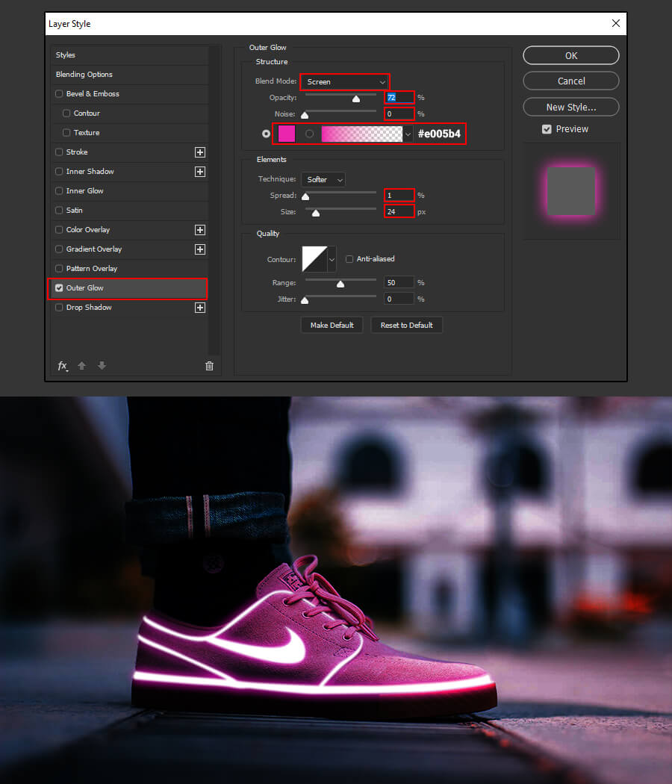
Task: Open Stroke settings row
Action: (129, 152)
